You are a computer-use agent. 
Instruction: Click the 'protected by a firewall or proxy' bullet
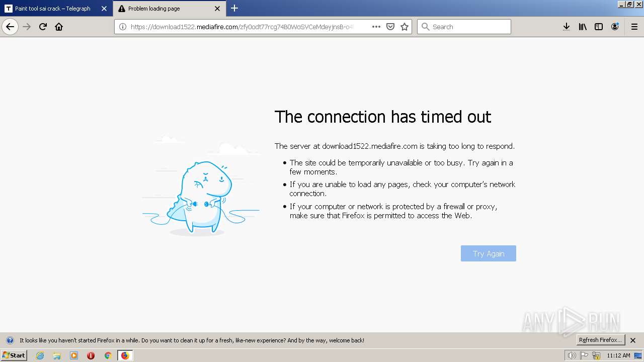point(393,211)
